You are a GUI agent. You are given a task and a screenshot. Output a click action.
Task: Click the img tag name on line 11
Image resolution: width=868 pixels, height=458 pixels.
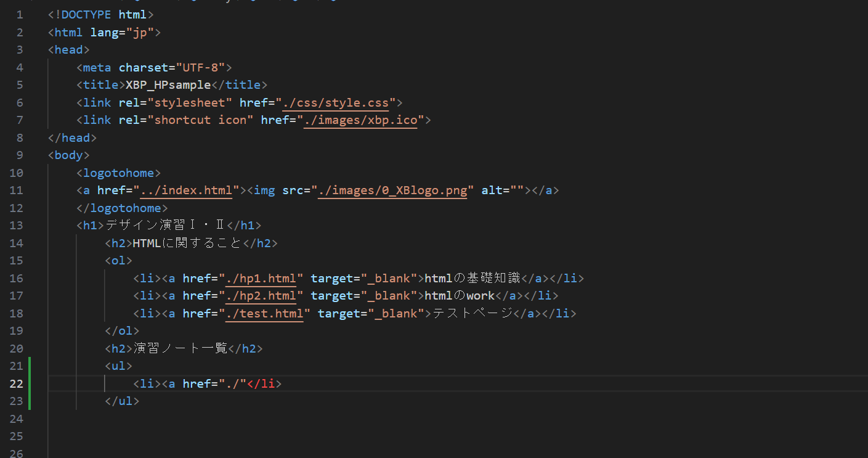[x=264, y=190]
